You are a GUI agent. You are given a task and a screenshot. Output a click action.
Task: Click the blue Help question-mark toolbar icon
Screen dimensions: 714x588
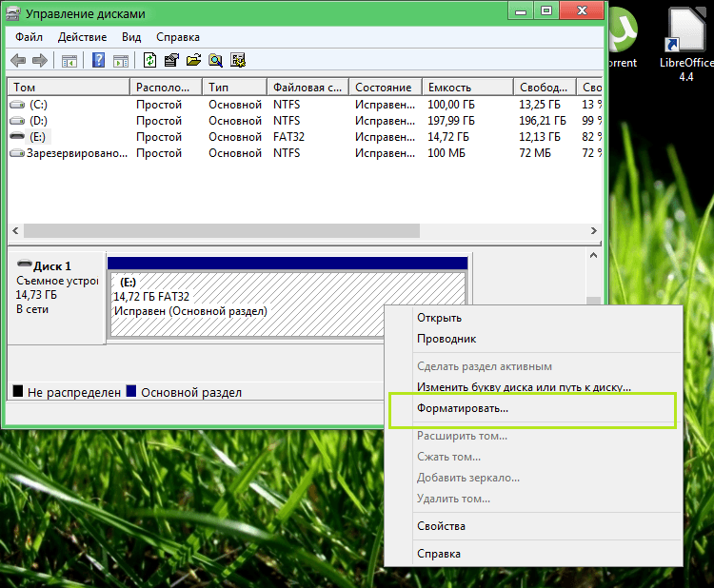pos(98,61)
